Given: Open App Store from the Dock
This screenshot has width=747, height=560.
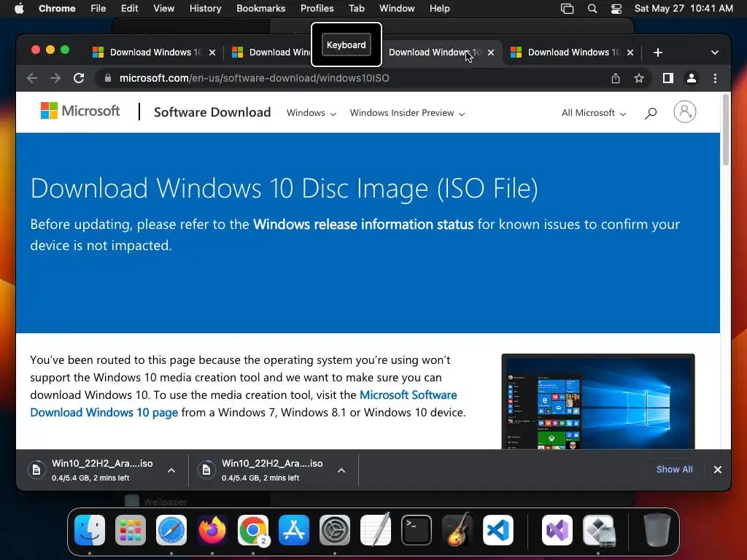Looking at the screenshot, I should (x=294, y=530).
